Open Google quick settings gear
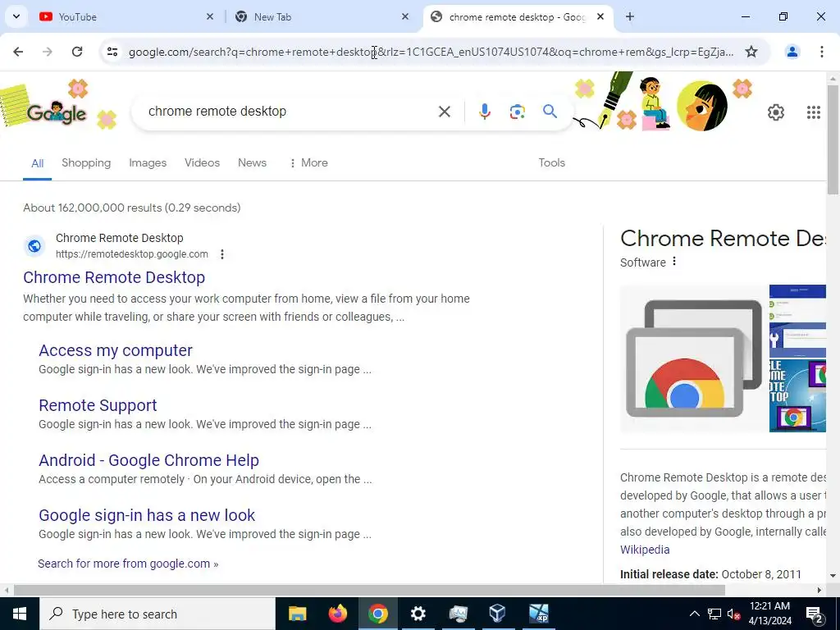Screen dimensions: 840x630 pyautogui.click(x=776, y=112)
